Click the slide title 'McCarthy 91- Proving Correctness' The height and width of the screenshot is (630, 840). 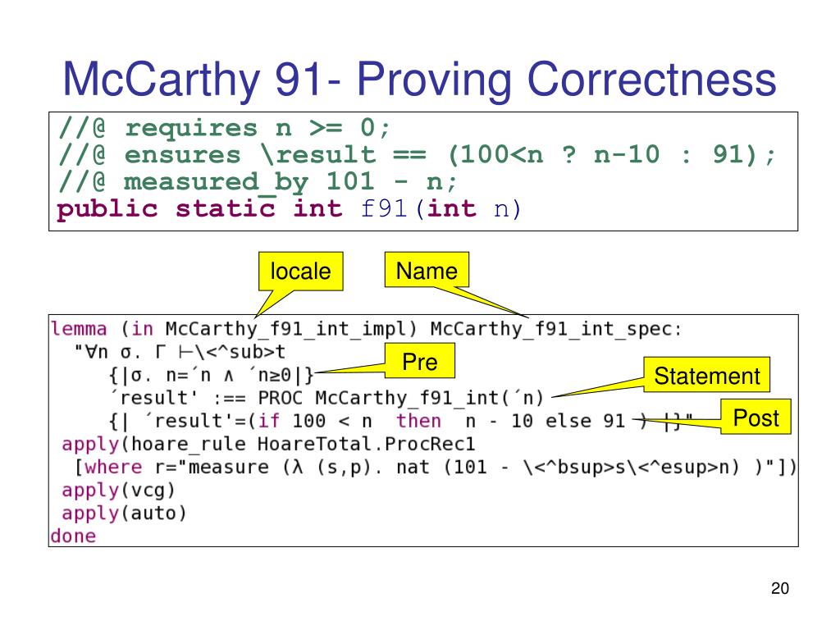click(x=419, y=80)
